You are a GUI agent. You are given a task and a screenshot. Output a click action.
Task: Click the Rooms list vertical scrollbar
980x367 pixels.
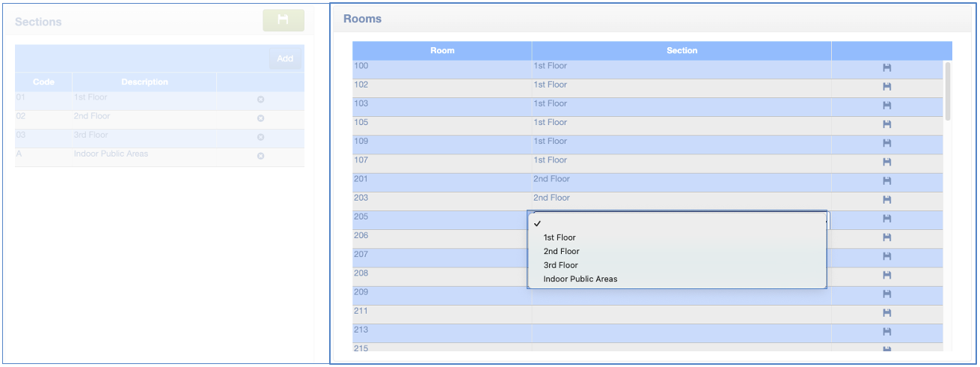[948, 91]
